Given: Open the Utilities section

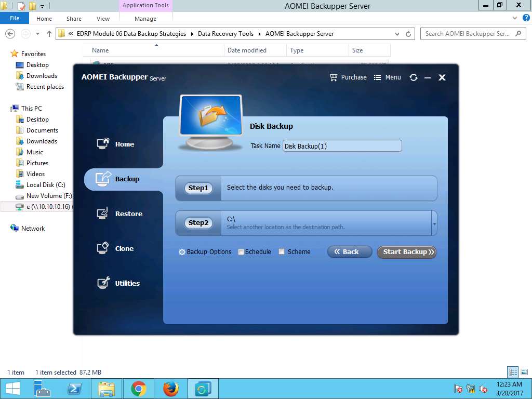Looking at the screenshot, I should [x=118, y=283].
